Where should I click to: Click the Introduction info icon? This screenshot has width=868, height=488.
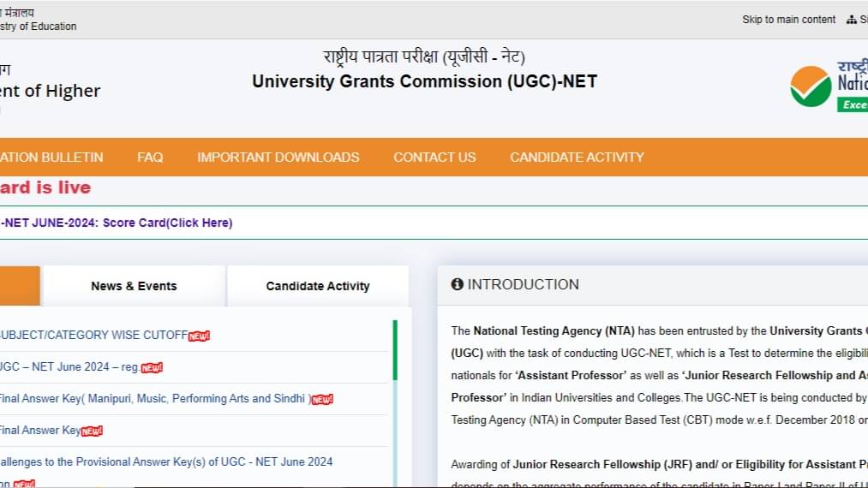[x=457, y=284]
